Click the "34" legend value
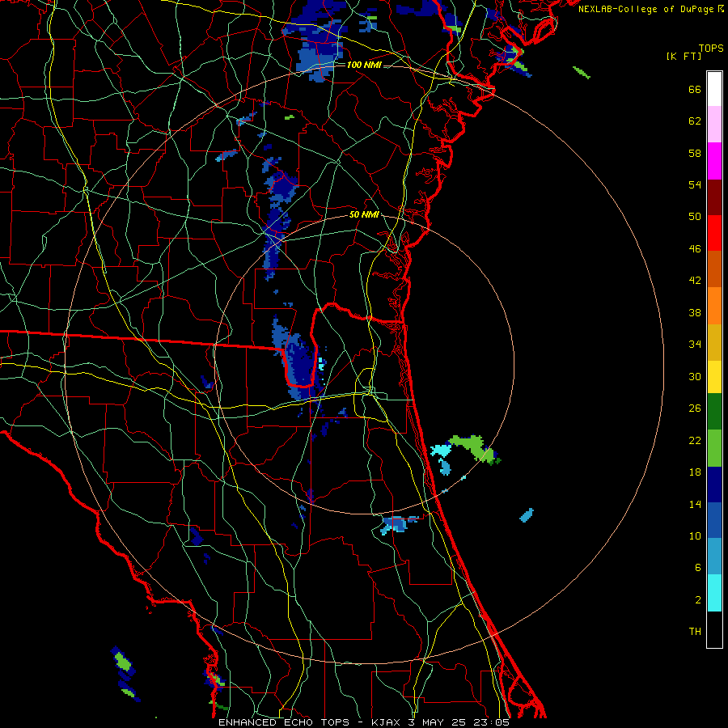728x728 pixels. point(695,345)
